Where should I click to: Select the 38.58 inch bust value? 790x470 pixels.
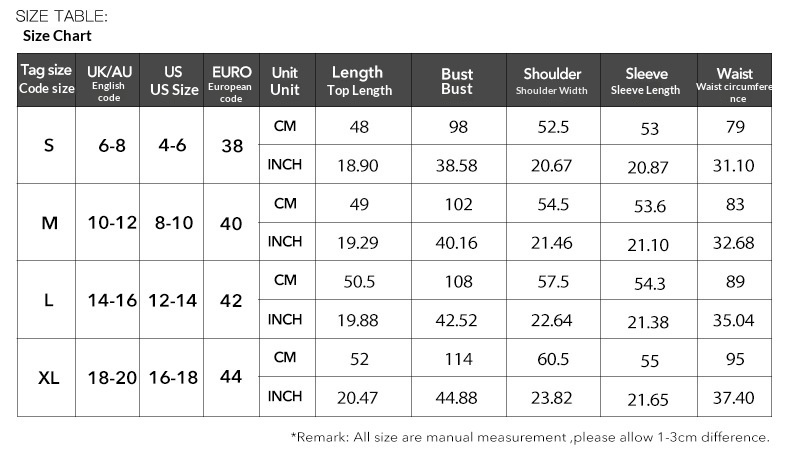point(458,165)
